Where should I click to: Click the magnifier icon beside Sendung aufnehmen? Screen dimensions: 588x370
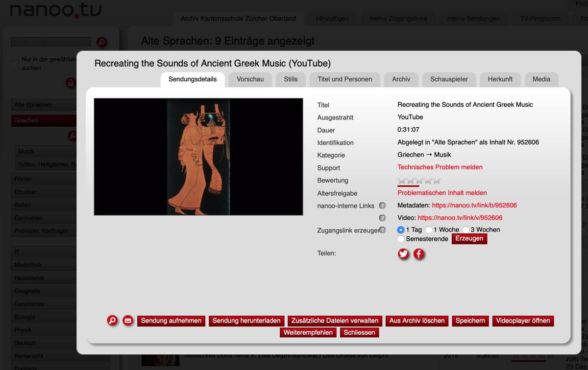click(x=113, y=321)
